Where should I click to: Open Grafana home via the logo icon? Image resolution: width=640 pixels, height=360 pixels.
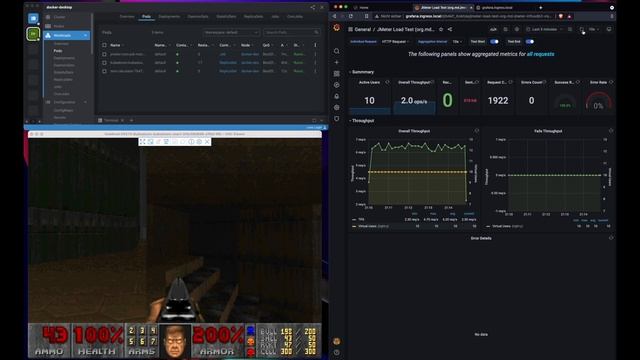[336, 28]
